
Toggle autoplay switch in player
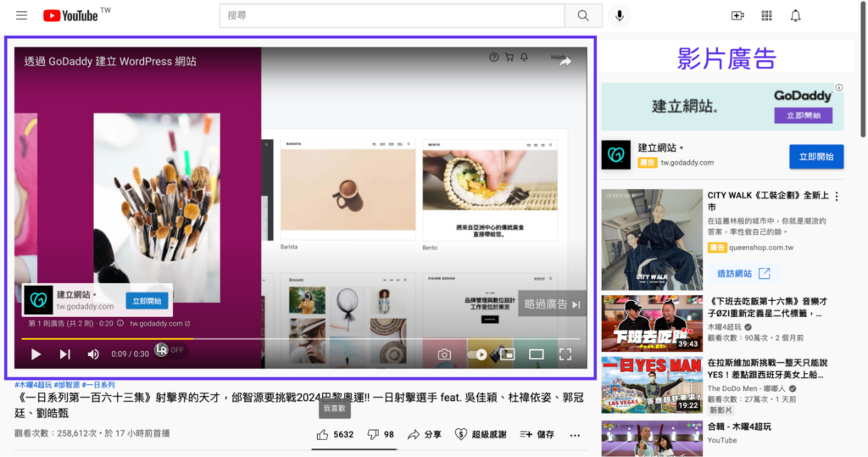click(x=476, y=354)
